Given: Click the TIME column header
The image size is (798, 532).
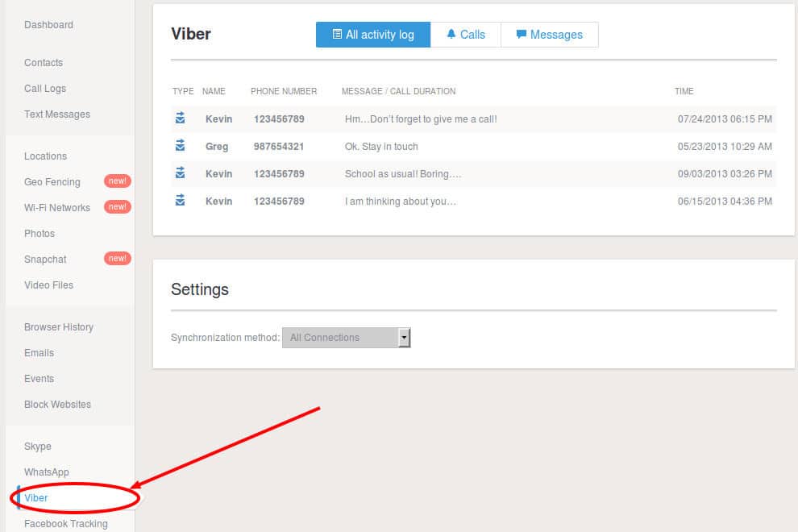Looking at the screenshot, I should (x=684, y=91).
